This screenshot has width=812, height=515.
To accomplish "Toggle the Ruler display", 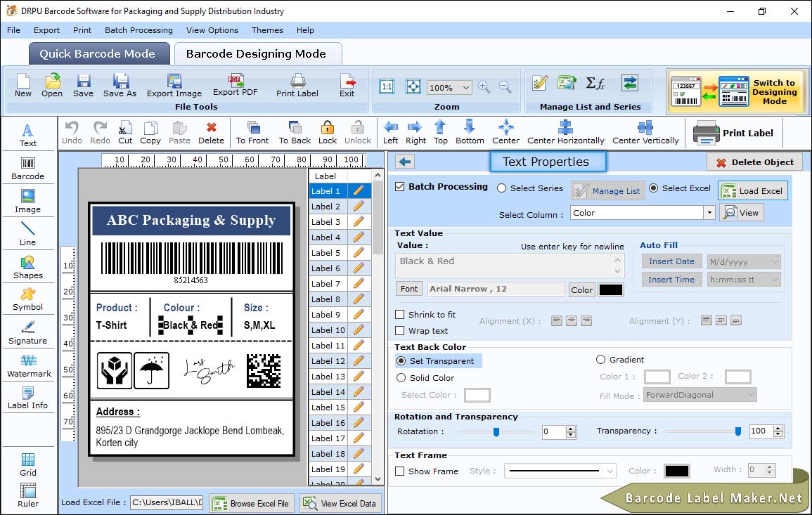I will click(28, 495).
